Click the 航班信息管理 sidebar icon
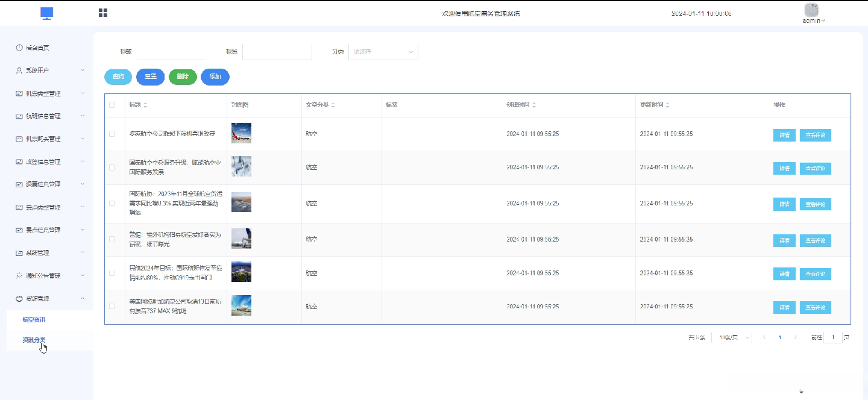 point(19,116)
